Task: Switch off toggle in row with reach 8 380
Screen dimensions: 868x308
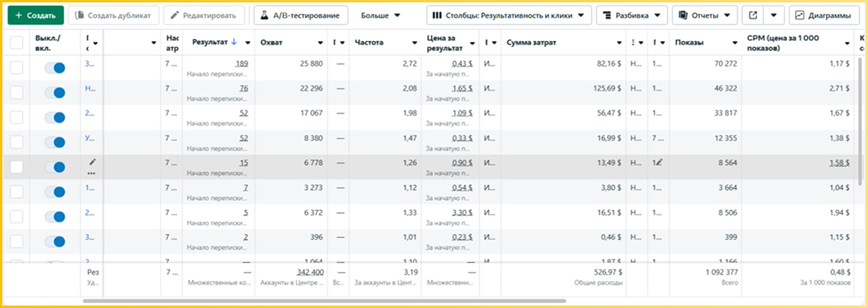Action: 55,142
